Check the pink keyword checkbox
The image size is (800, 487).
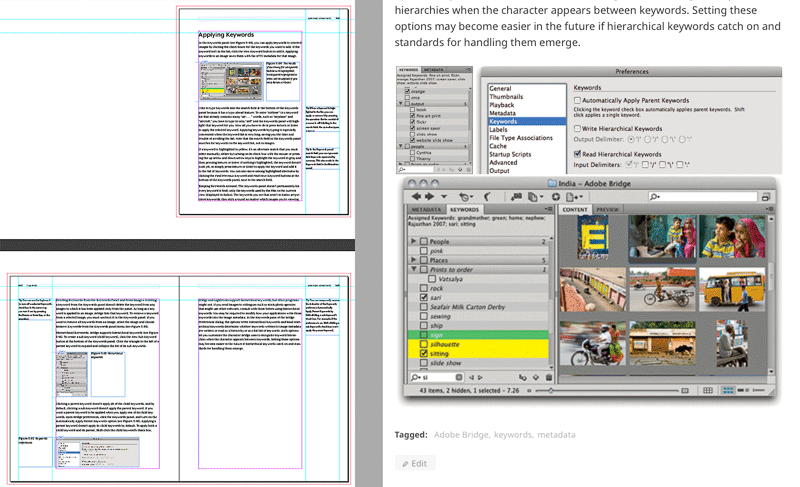(423, 251)
